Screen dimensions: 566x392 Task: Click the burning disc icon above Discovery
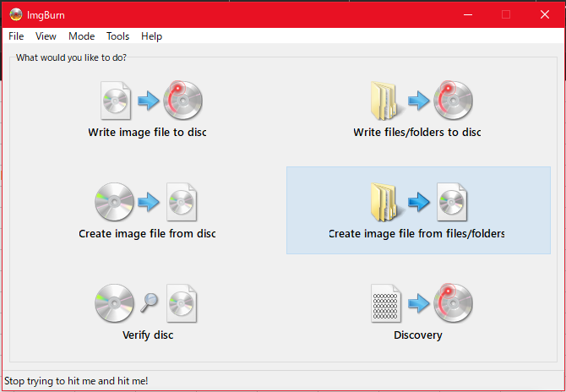(x=453, y=302)
